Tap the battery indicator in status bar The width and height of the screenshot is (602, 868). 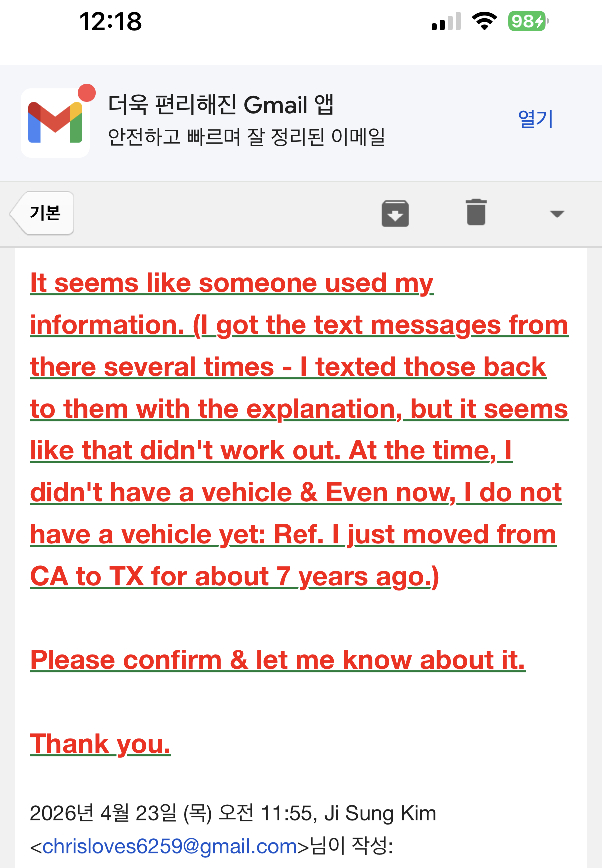pos(528,21)
